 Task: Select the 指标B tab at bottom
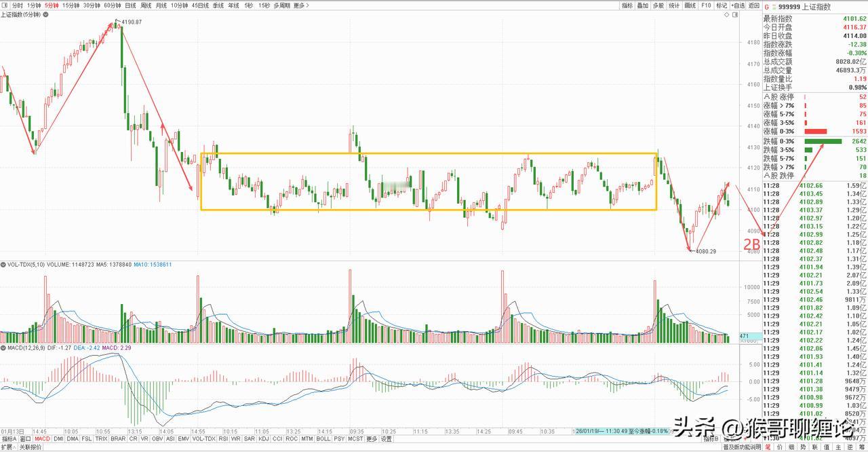[710, 439]
